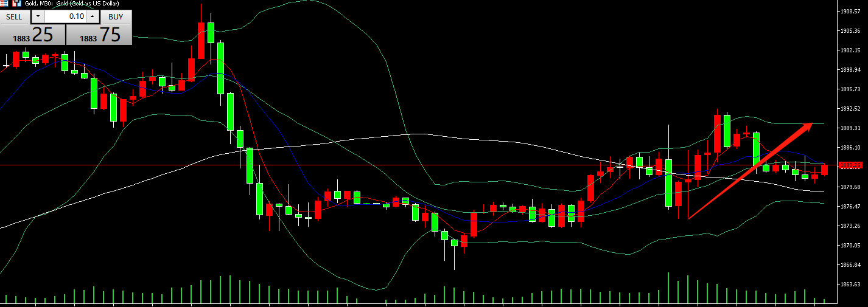Image resolution: width=868 pixels, height=307 pixels.
Task: Click the SELL button
Action: pyautogui.click(x=15, y=17)
